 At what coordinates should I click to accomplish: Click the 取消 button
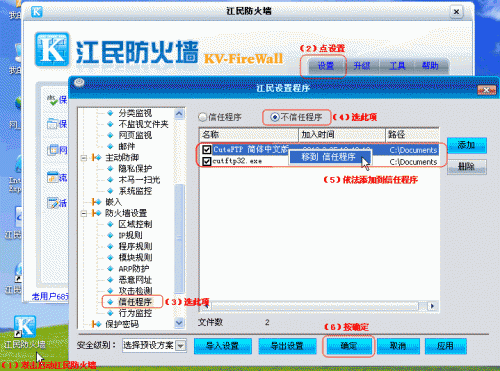[398, 346]
